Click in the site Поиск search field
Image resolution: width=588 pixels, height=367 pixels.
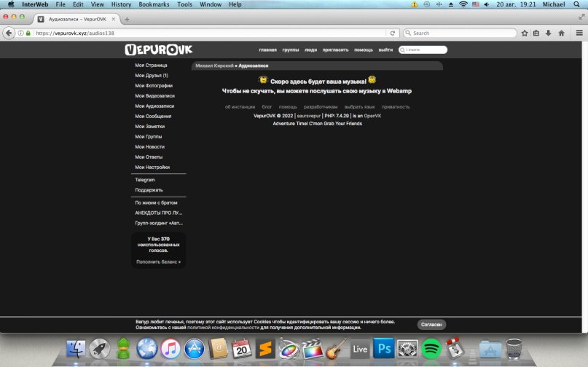pos(423,50)
